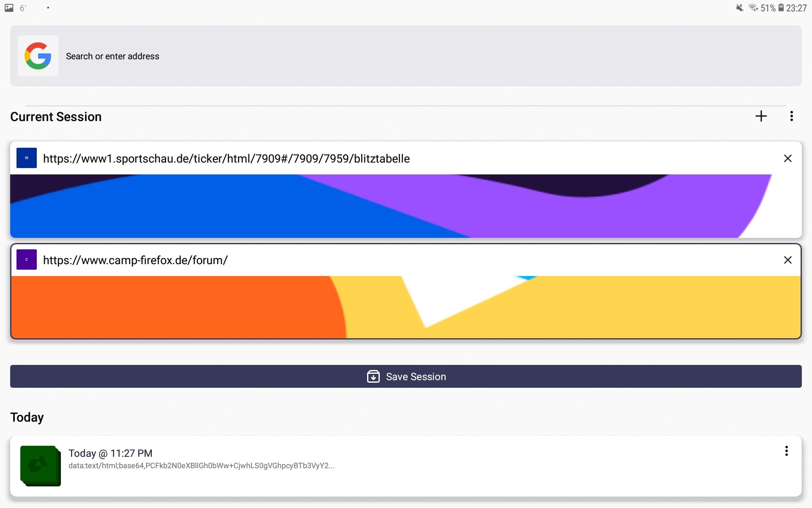
Task: Click the blue sportschau favicon
Action: tap(27, 158)
